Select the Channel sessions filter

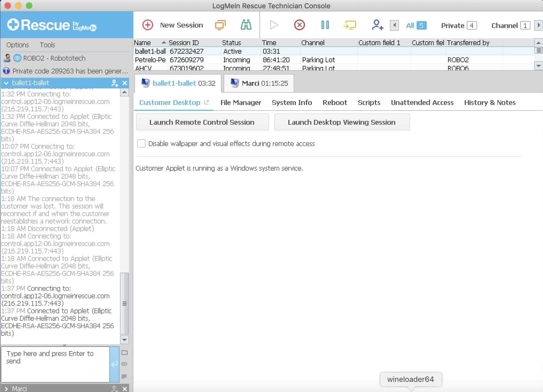click(x=511, y=26)
